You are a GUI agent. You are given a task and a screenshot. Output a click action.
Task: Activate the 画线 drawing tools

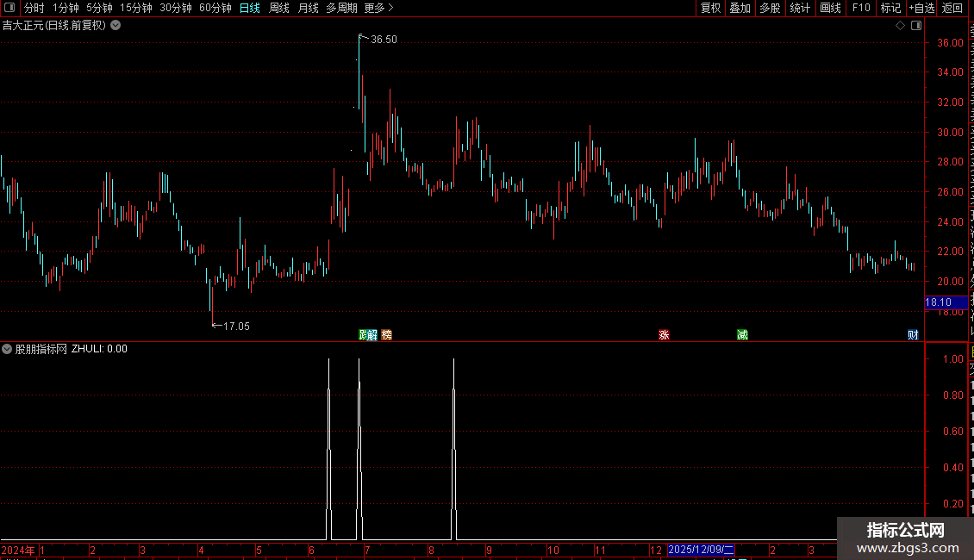pos(831,8)
